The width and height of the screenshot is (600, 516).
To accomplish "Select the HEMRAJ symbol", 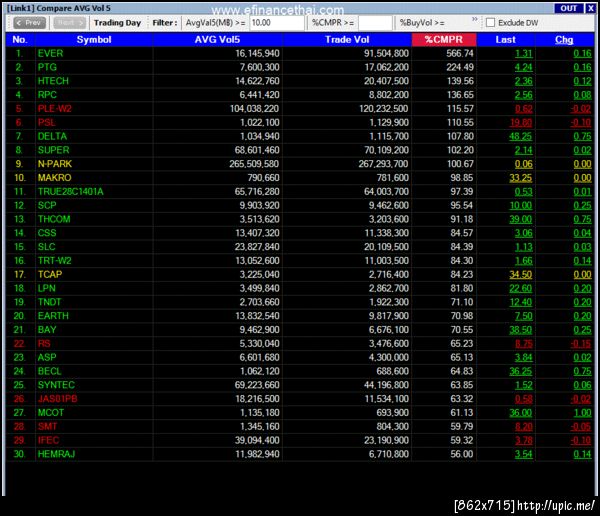I will [x=56, y=454].
